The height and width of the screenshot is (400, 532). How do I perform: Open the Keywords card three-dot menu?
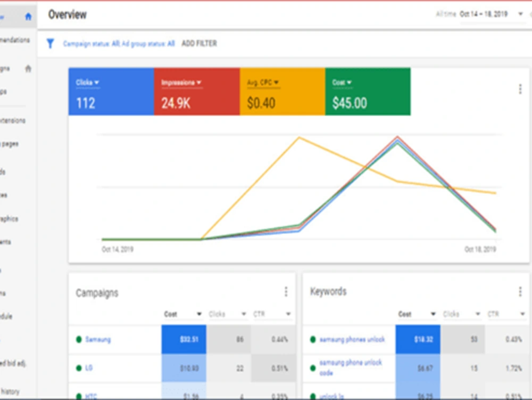[x=520, y=291]
